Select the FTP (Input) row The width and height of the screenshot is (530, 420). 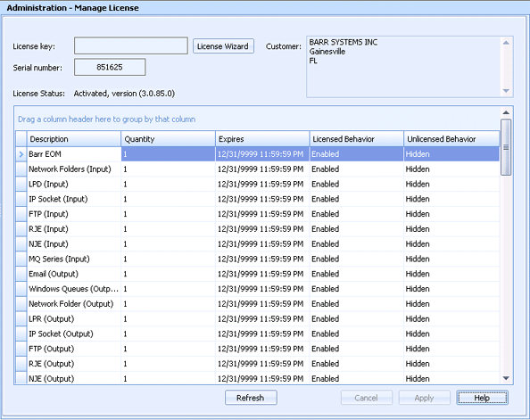pos(257,214)
